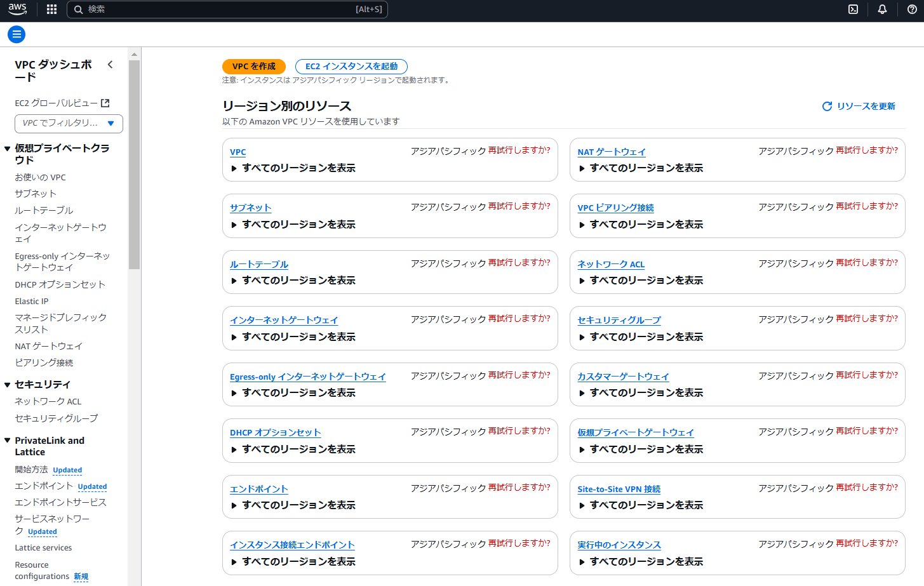The image size is (924, 586).
Task: Select お使いの VPC in sidebar
Action: coord(41,178)
